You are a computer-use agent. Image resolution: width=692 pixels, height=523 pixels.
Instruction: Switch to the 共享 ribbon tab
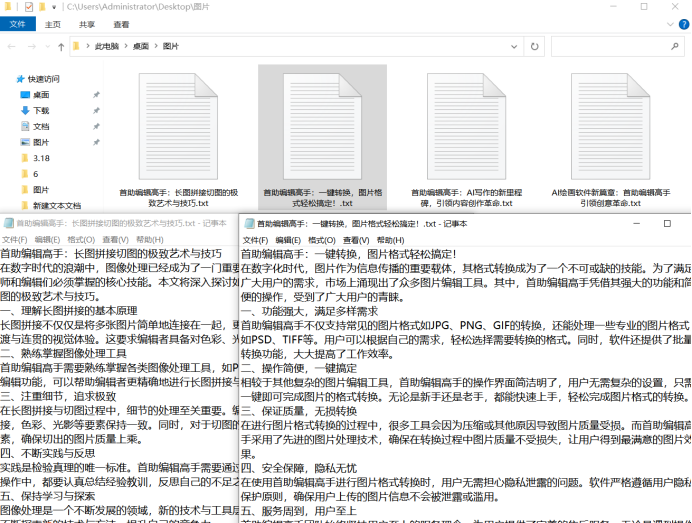[x=87, y=25]
